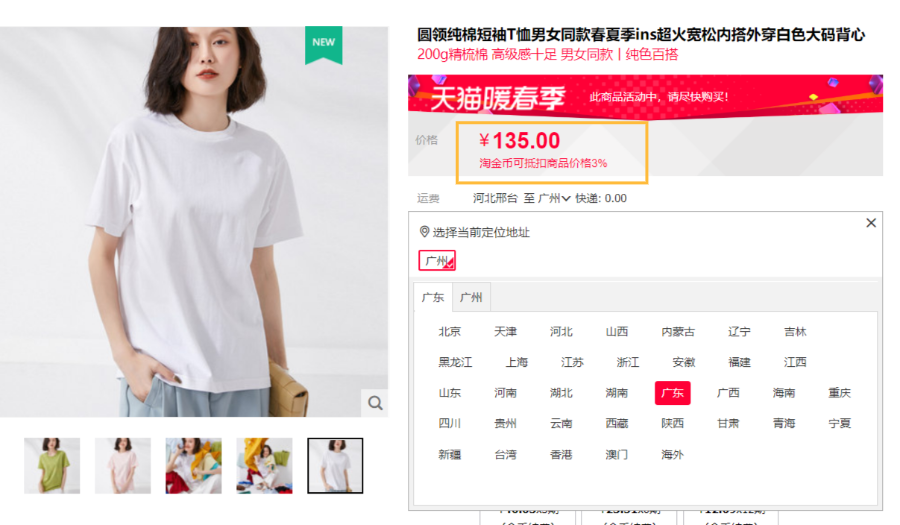Click the magnifier zoom icon on product image
This screenshot has width=900, height=525.
point(375,403)
